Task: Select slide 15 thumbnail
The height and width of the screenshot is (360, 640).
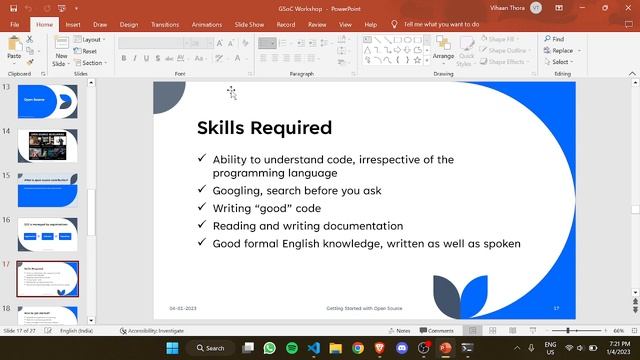Action: click(47, 190)
